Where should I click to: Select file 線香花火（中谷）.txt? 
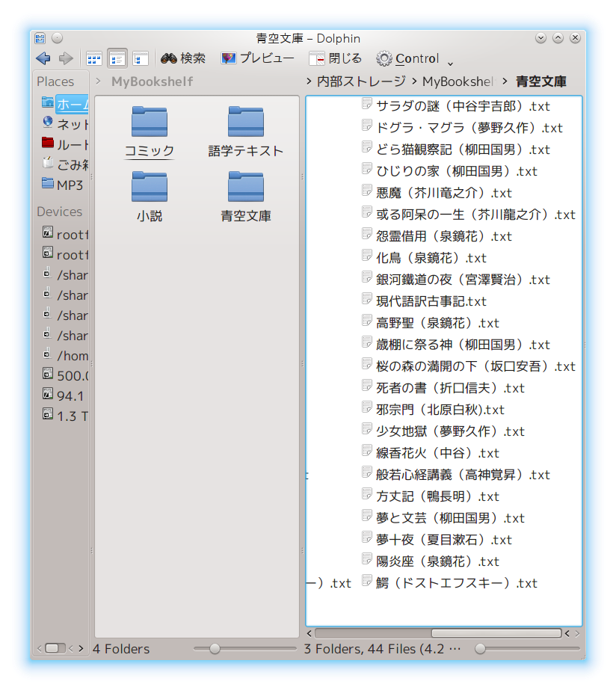pos(431,453)
